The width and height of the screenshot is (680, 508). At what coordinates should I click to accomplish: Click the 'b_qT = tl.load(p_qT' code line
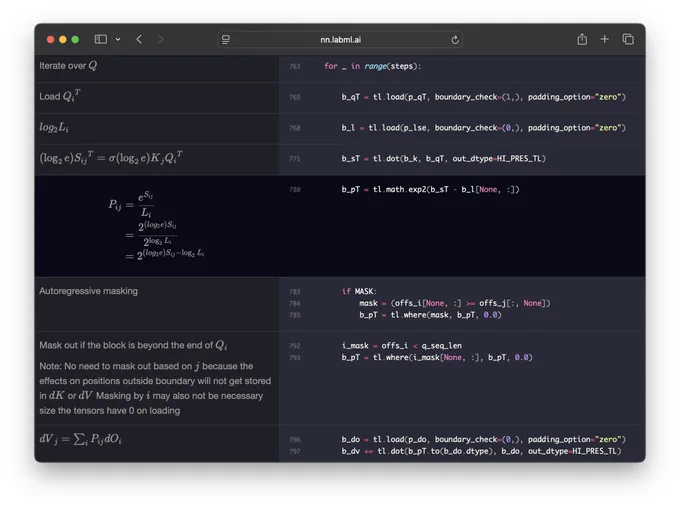tap(484, 97)
